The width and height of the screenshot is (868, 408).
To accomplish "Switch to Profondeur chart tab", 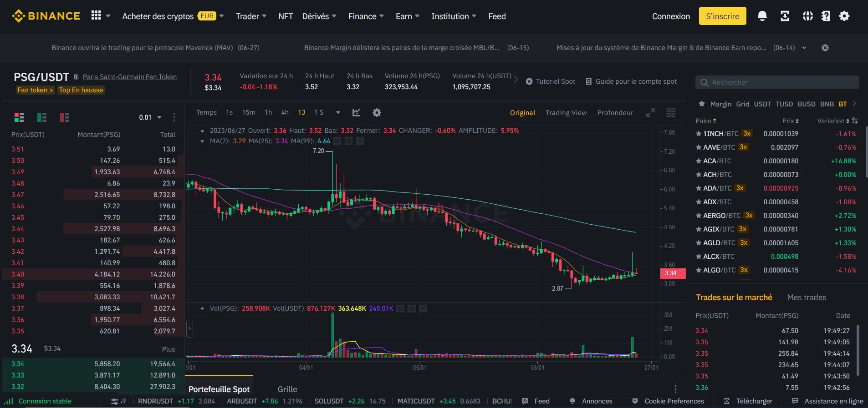I will 615,113.
